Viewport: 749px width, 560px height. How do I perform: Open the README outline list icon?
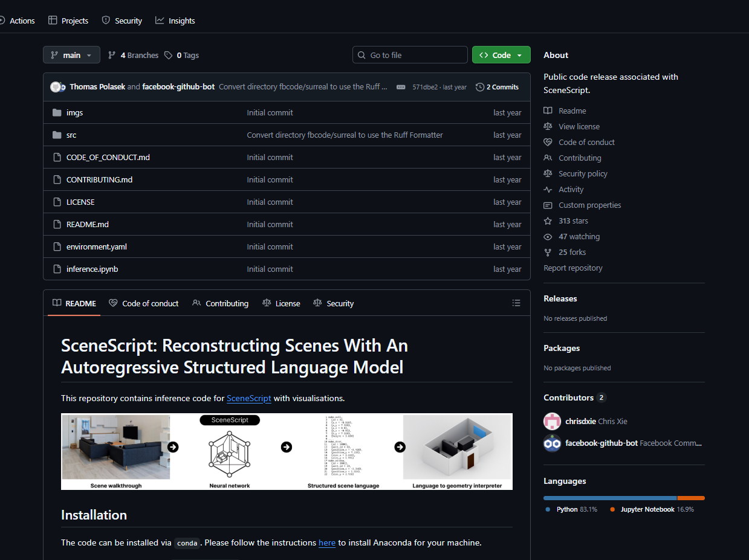click(516, 303)
